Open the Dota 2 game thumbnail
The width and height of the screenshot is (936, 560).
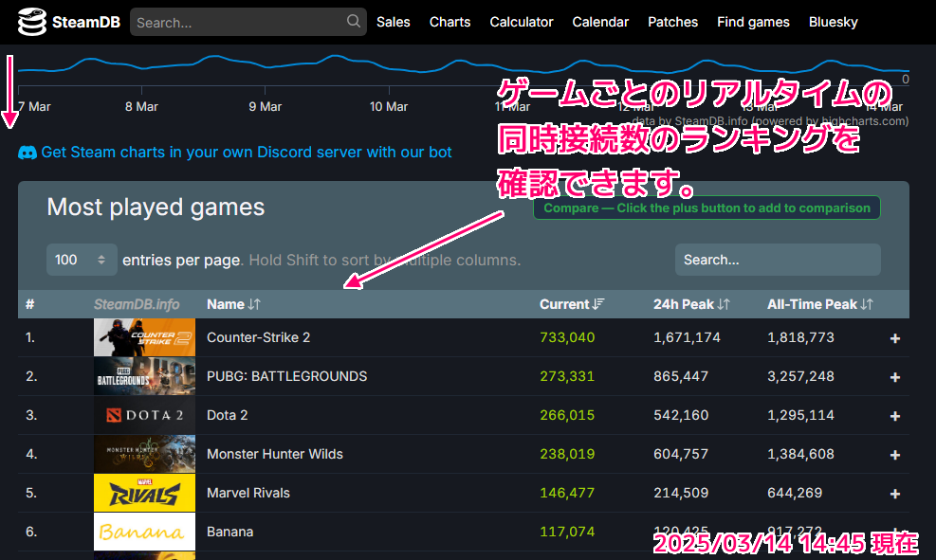pyautogui.click(x=144, y=415)
